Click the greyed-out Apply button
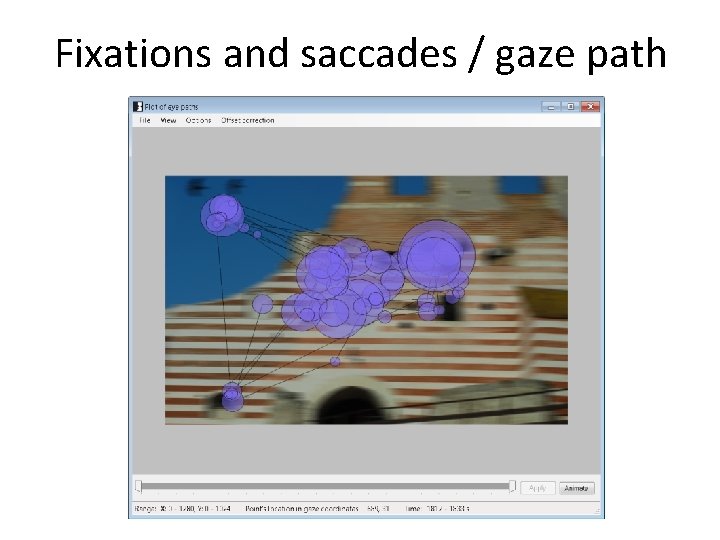Viewport: 720px width, 540px height. (538, 488)
